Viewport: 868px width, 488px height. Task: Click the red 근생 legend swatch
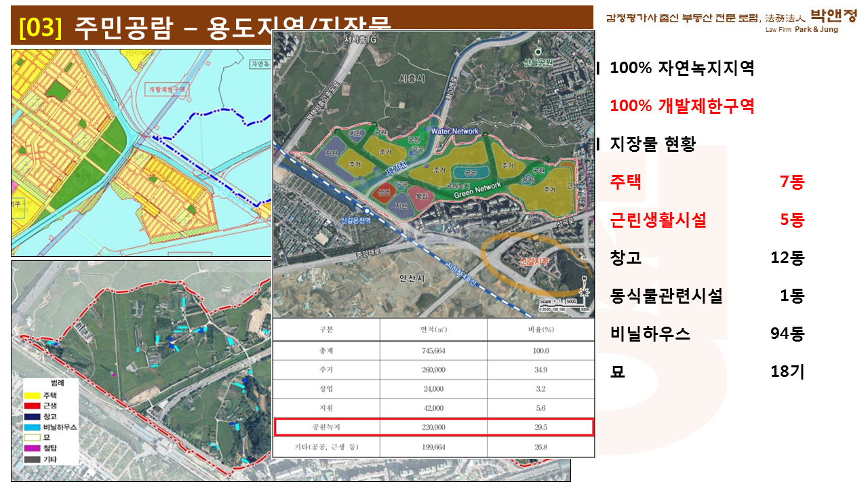pyautogui.click(x=31, y=405)
